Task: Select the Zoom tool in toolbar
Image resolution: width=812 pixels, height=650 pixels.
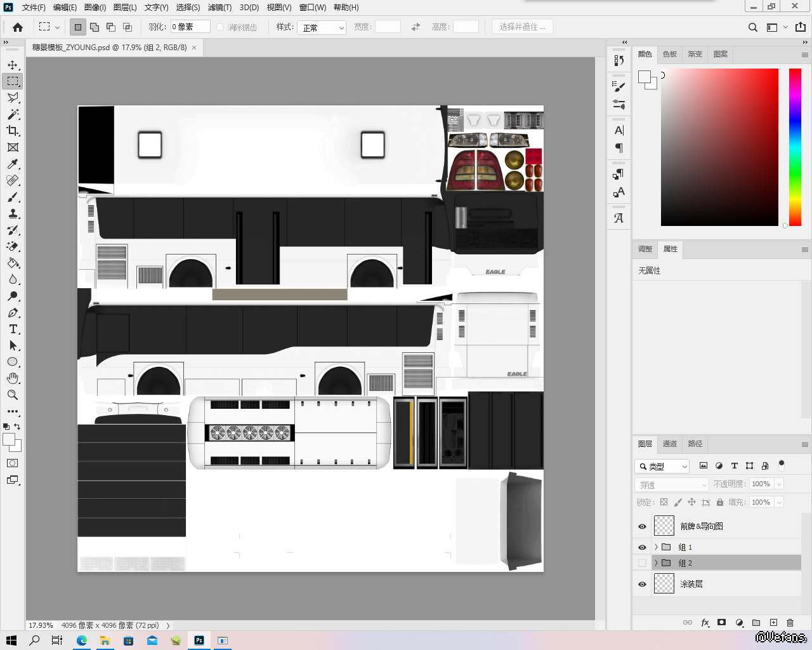Action: pyautogui.click(x=13, y=395)
